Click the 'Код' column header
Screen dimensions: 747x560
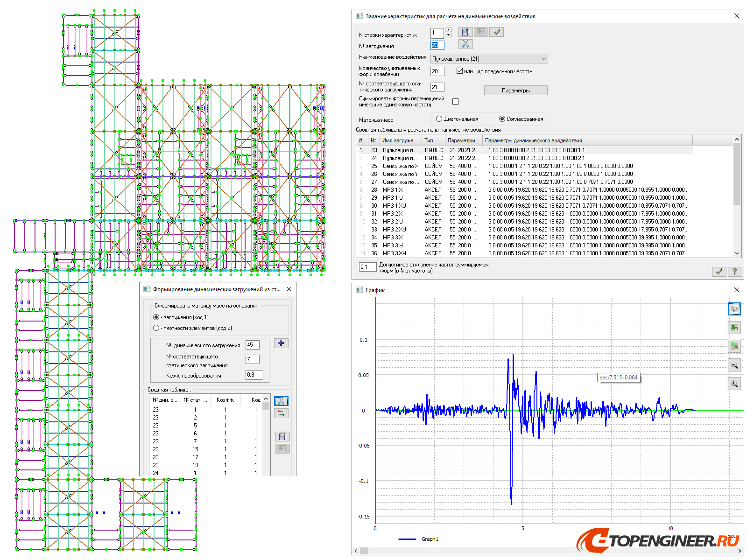pos(252,400)
